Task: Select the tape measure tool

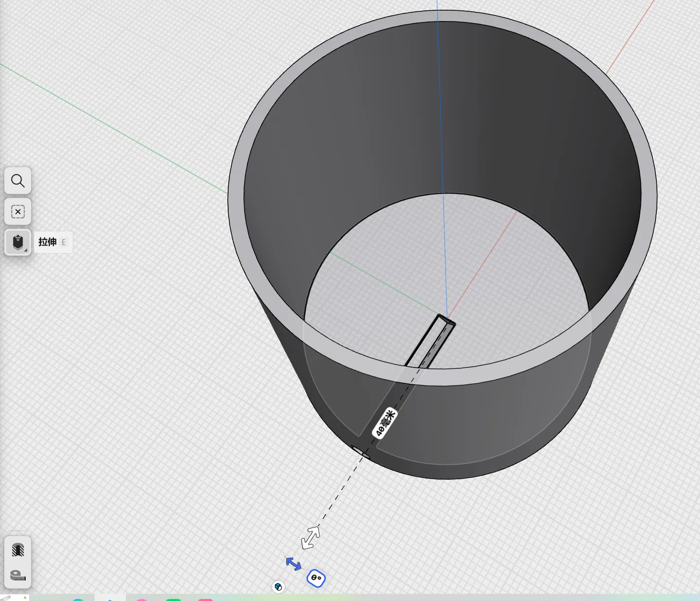Action: [18, 575]
